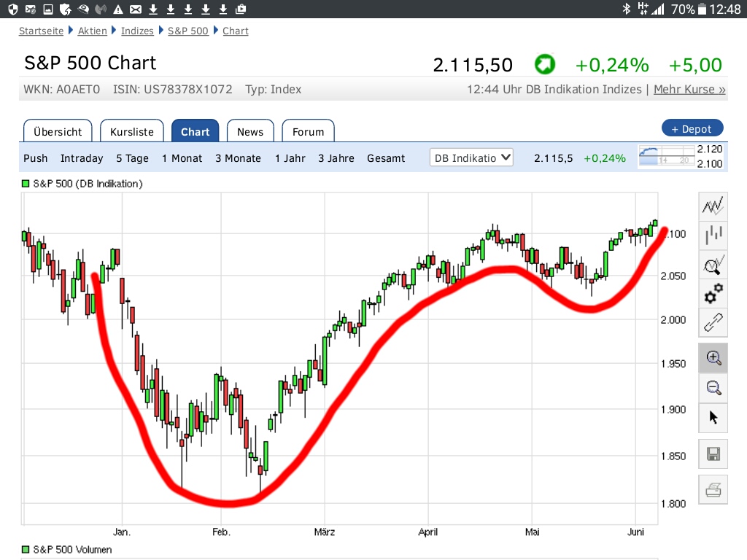Print the chart with the printer icon
Image resolution: width=747 pixels, height=560 pixels.
(713, 490)
